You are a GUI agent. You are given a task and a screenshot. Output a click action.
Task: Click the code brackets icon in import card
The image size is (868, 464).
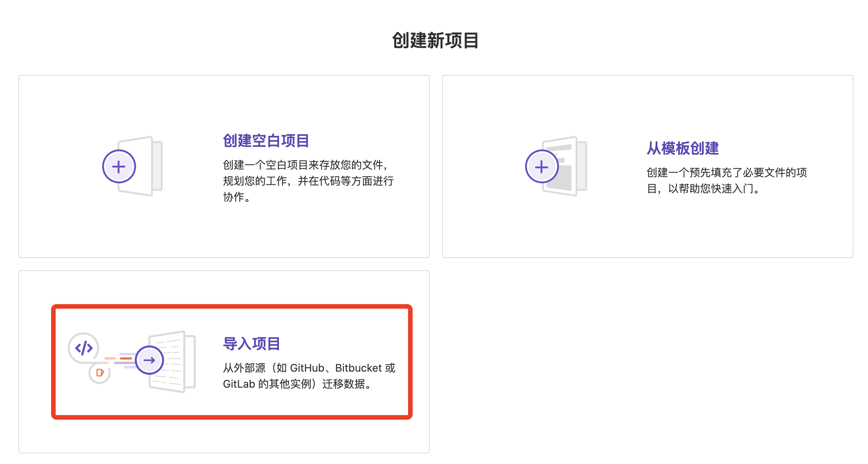click(x=84, y=348)
